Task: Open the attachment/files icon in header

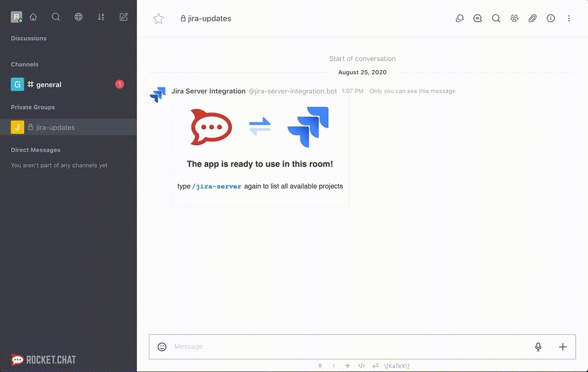Action: click(532, 18)
